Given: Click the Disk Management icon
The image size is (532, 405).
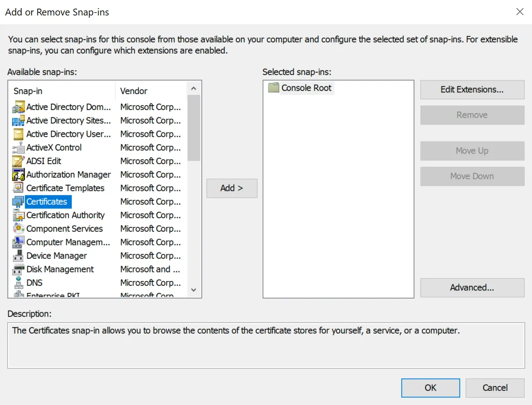Looking at the screenshot, I should point(18,269).
